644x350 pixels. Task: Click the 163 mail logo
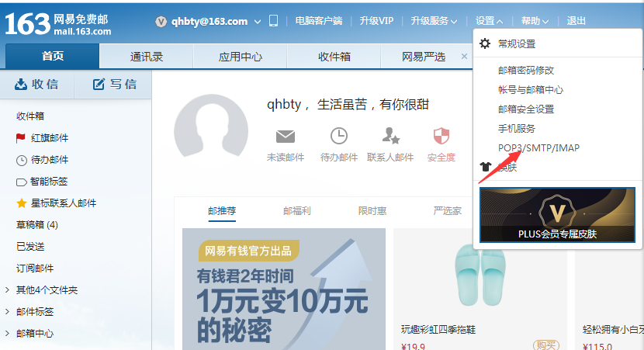(x=58, y=24)
